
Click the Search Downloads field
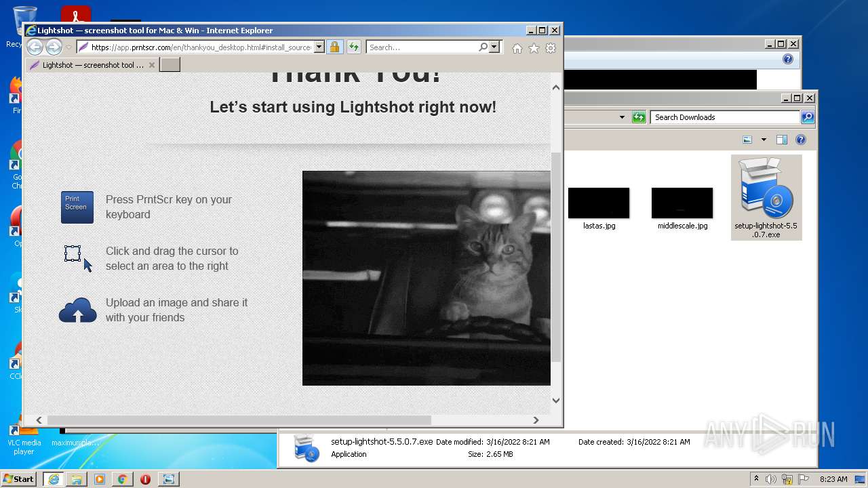(725, 117)
